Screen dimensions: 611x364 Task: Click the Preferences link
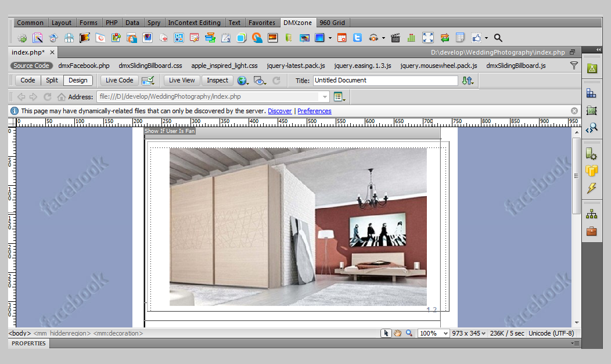point(314,111)
